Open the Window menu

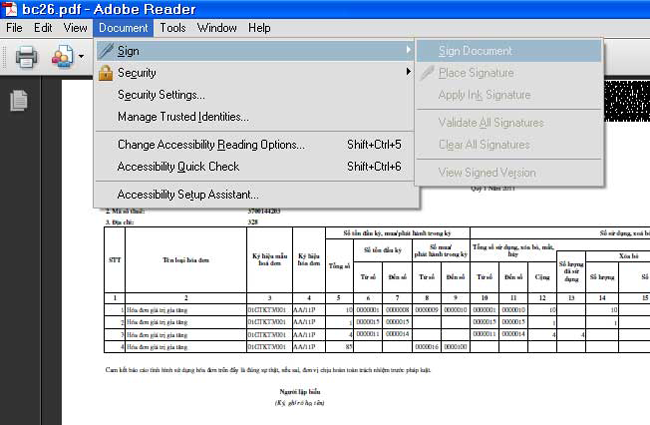pos(217,28)
